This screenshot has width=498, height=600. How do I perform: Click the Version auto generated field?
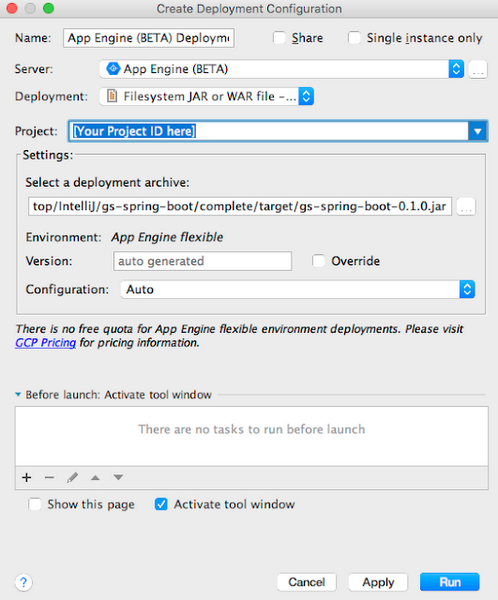click(x=202, y=261)
